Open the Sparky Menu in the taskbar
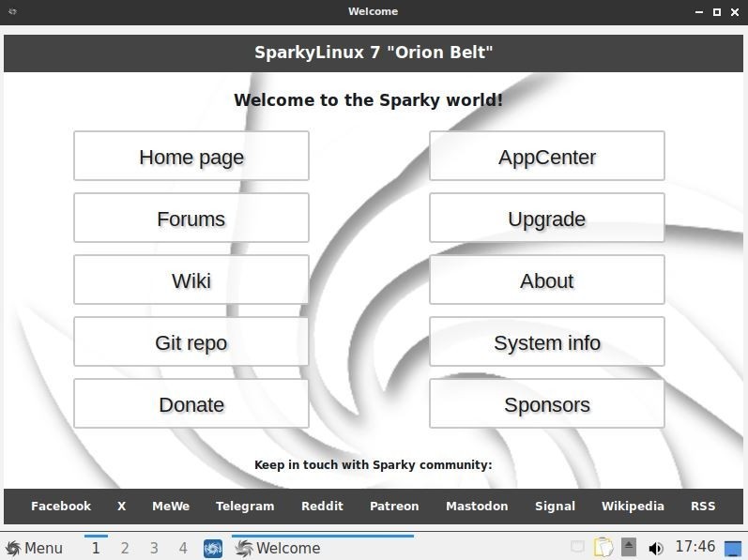The image size is (748, 560). pos(34,548)
